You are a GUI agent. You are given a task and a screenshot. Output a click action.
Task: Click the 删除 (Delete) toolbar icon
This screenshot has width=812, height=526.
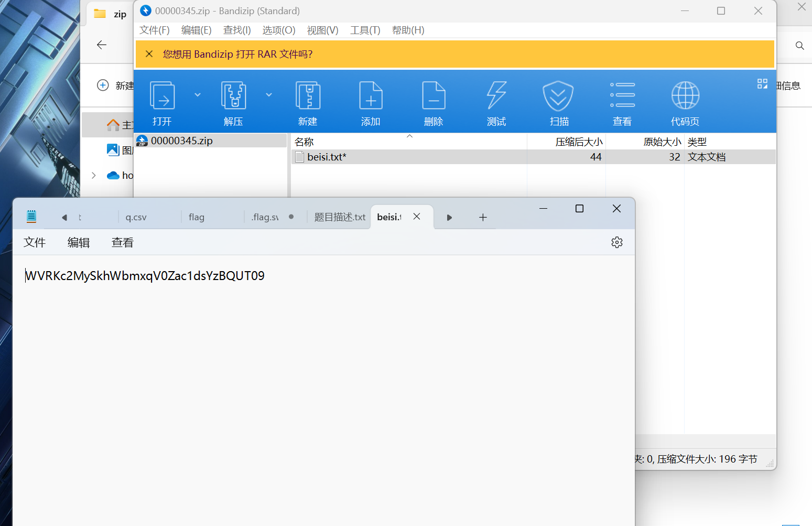[434, 95]
